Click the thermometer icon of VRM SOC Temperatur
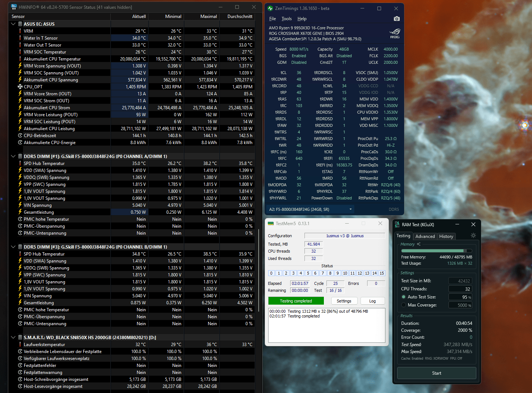Image resolution: width=532 pixels, height=393 pixels. (20, 52)
